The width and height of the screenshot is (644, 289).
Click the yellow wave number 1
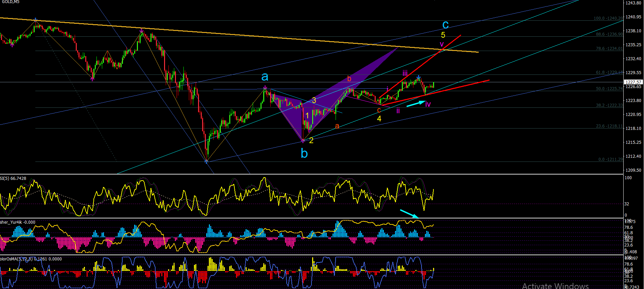(307, 116)
